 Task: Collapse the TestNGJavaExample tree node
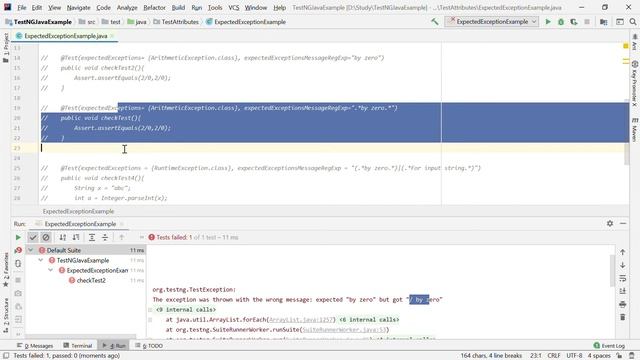click(x=41, y=260)
